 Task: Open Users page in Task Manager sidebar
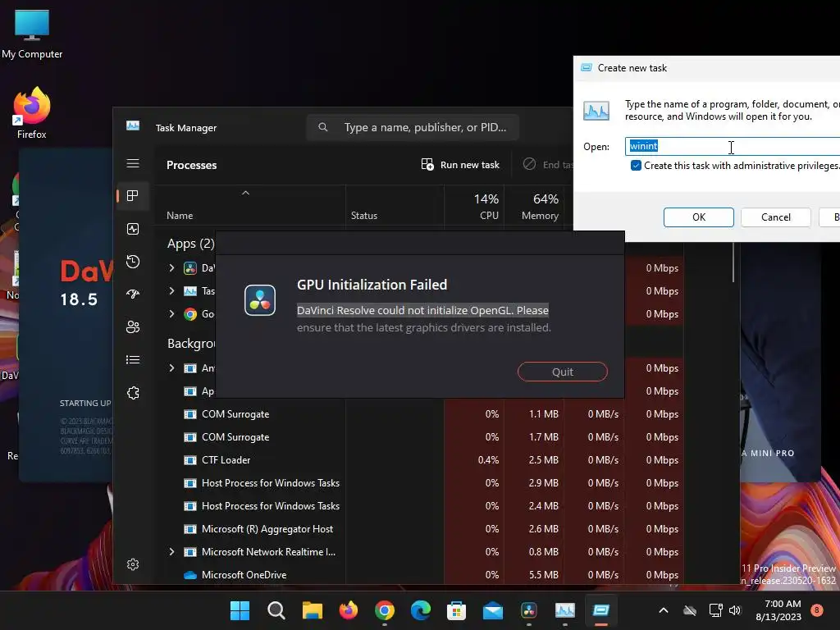point(133,326)
